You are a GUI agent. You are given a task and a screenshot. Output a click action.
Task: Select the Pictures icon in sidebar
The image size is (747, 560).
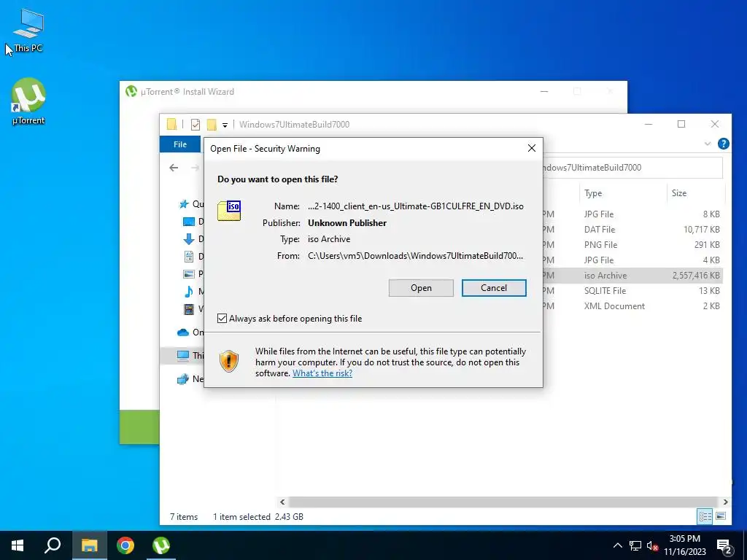pyautogui.click(x=189, y=274)
